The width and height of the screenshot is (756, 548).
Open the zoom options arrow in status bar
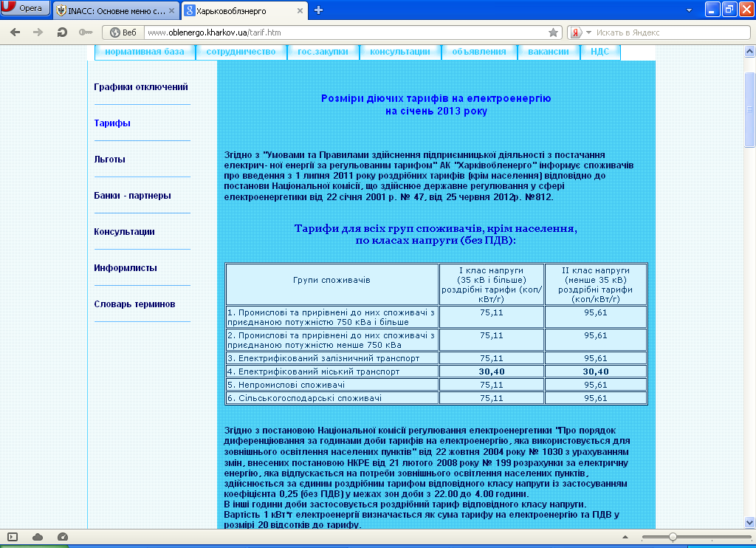625,537
